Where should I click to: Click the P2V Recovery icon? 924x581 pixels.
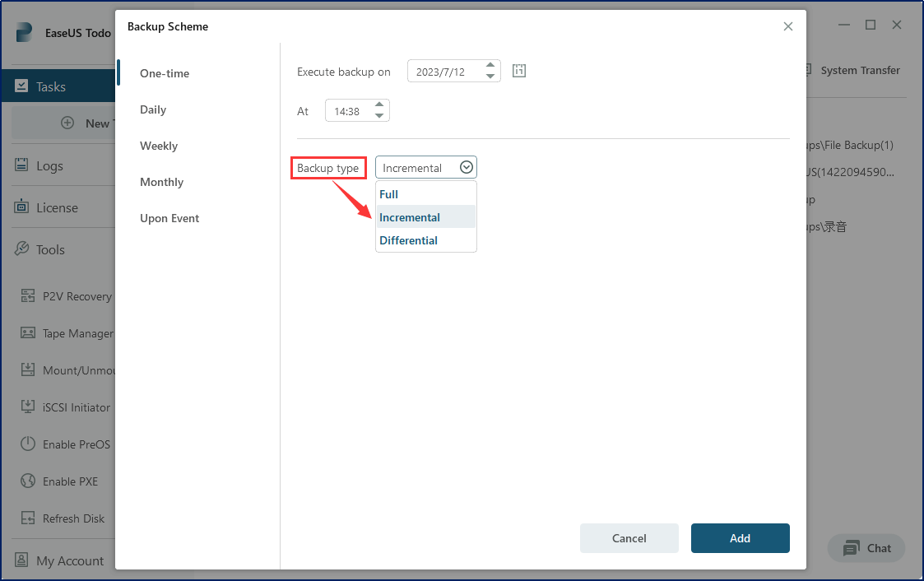coord(28,295)
